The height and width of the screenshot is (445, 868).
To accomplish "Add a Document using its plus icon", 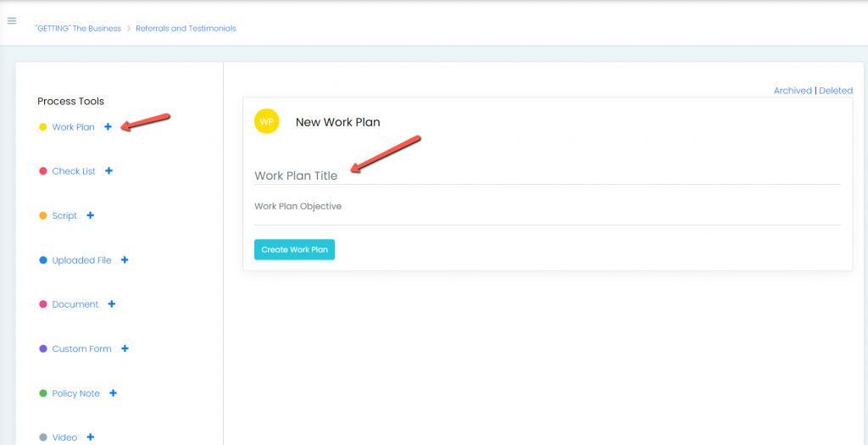I will pyautogui.click(x=111, y=303).
